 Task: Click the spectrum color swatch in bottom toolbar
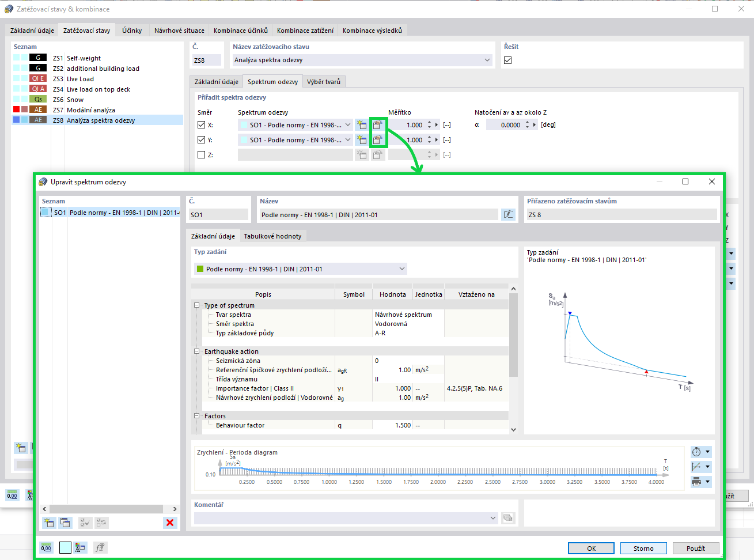click(65, 547)
